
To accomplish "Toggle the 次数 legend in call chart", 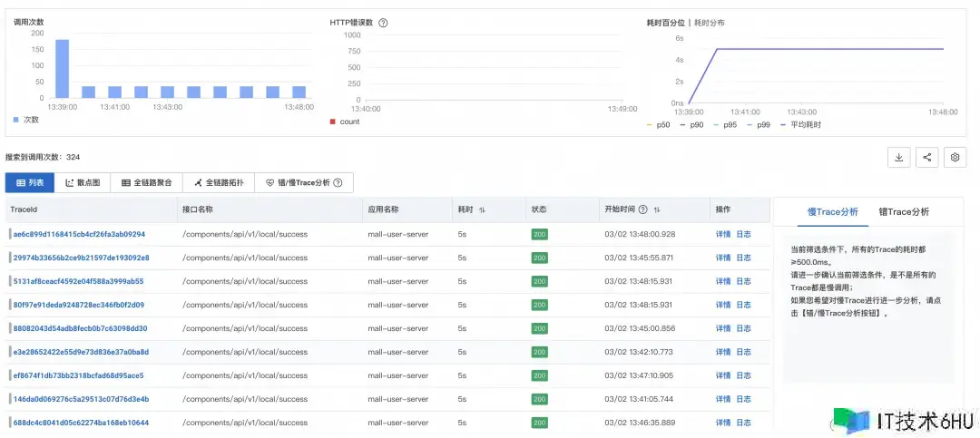I will [25, 119].
